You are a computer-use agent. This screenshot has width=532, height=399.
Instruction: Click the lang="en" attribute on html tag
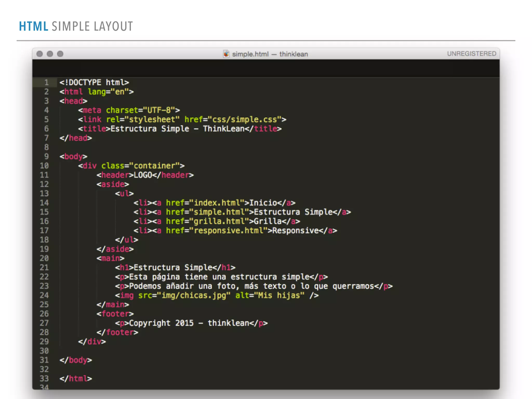109,92
